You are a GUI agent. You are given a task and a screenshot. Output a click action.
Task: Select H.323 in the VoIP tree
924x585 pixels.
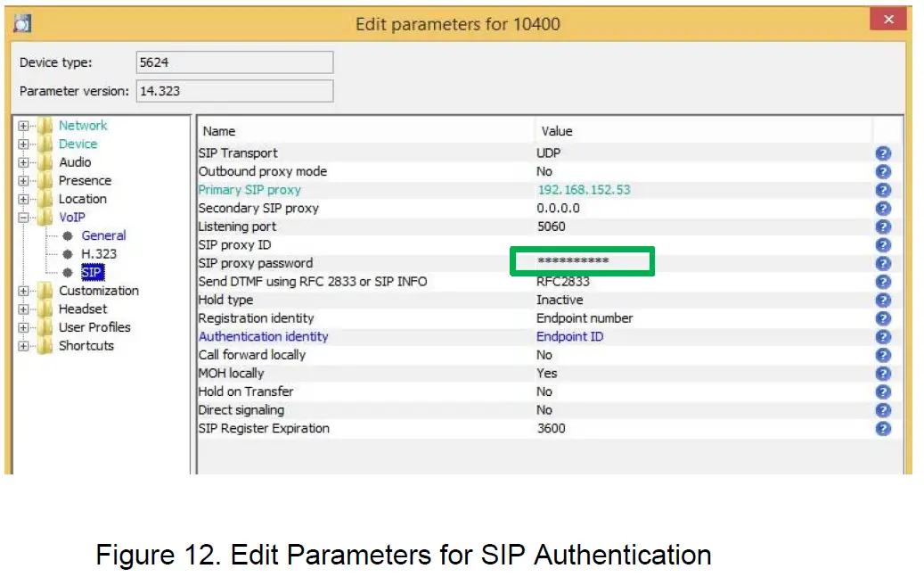coord(98,254)
